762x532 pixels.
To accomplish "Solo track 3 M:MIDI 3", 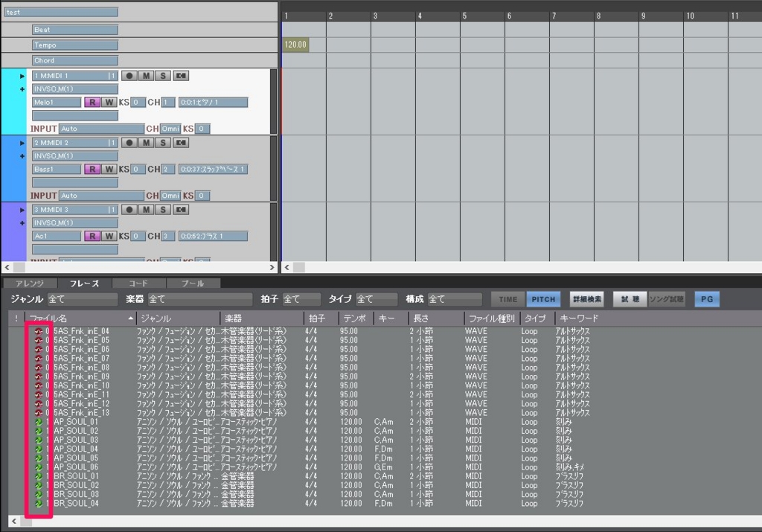I will 163,210.
